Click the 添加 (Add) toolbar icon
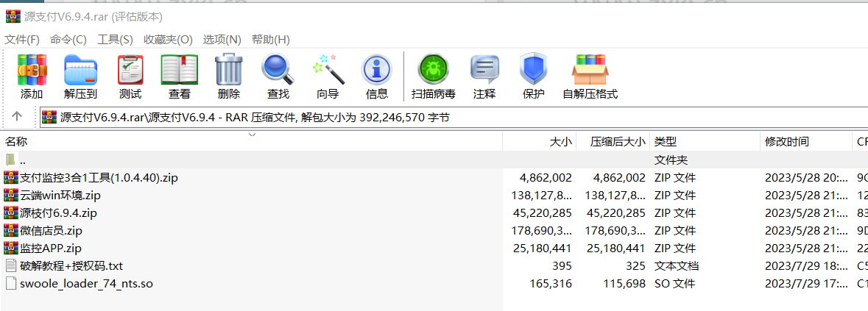This screenshot has width=868, height=311. click(32, 70)
